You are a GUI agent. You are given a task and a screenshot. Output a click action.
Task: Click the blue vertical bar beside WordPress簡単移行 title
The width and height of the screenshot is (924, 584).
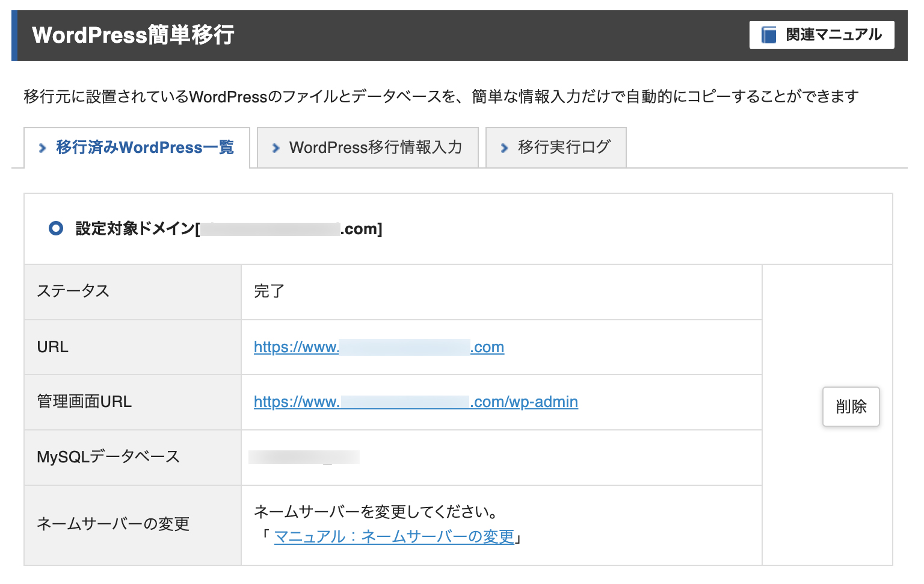click(x=13, y=36)
